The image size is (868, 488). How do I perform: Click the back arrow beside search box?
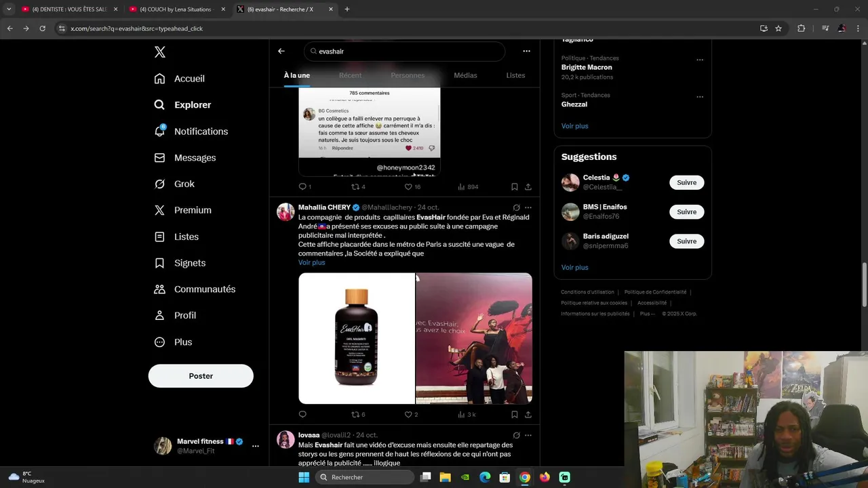pos(281,51)
